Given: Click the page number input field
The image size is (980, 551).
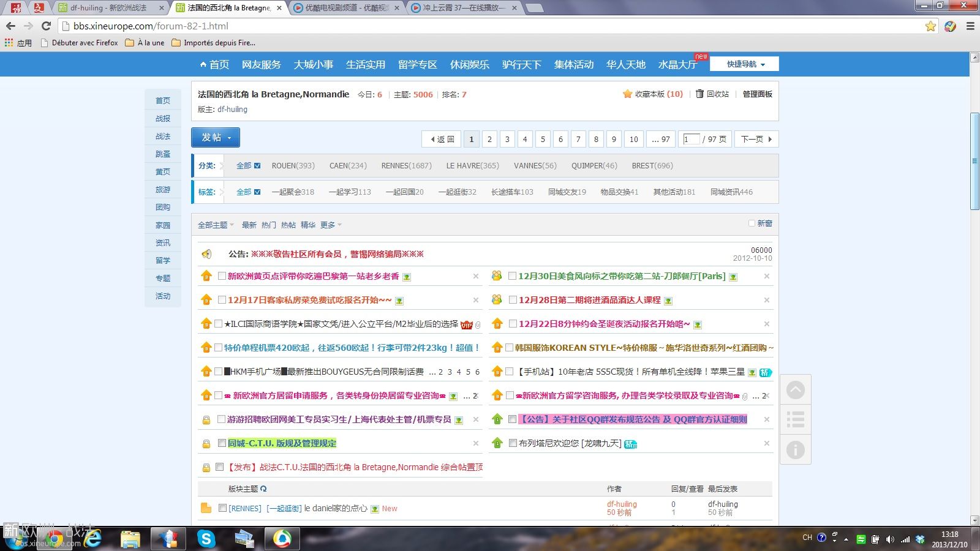Looking at the screenshot, I should point(691,139).
